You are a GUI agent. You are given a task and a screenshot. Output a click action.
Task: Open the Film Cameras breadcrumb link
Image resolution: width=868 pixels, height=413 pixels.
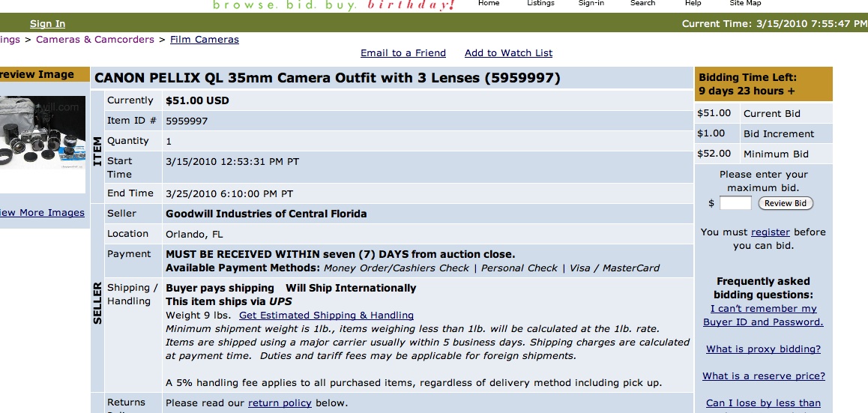[205, 40]
